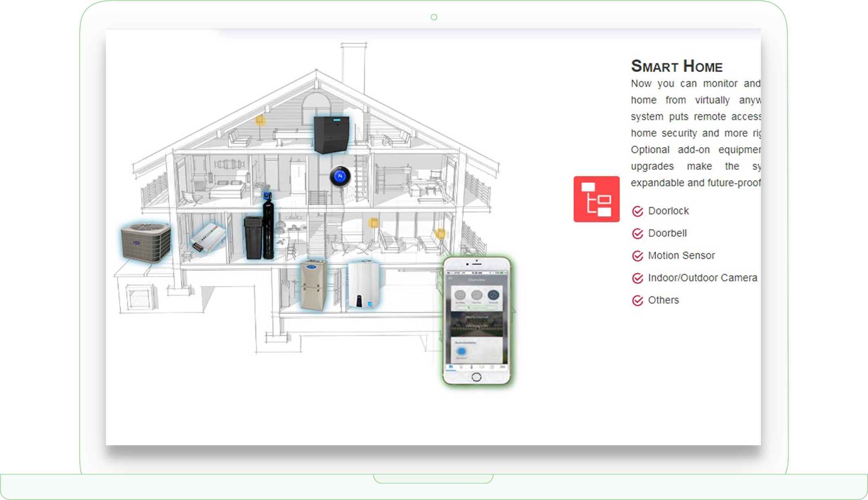This screenshot has height=500, width=868.
Task: Select the white tankless water heater
Action: tap(363, 284)
